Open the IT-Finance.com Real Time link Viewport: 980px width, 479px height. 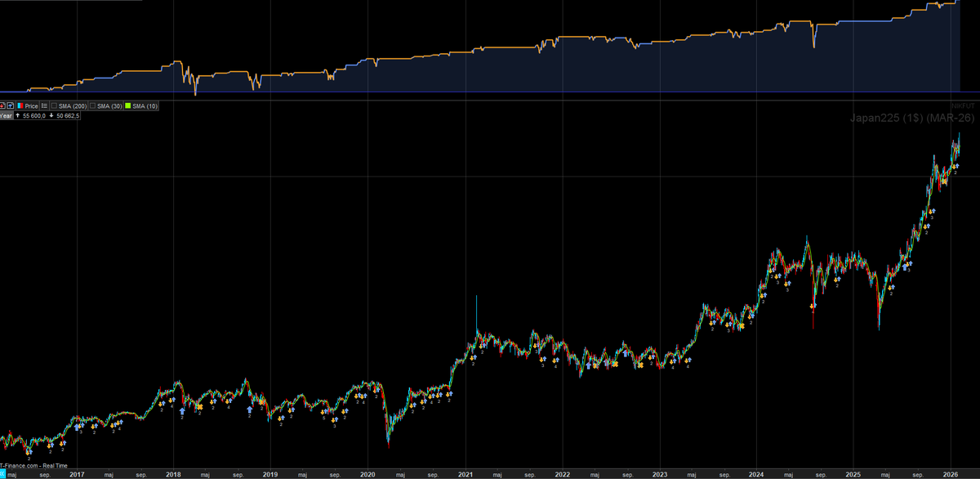pos(33,466)
